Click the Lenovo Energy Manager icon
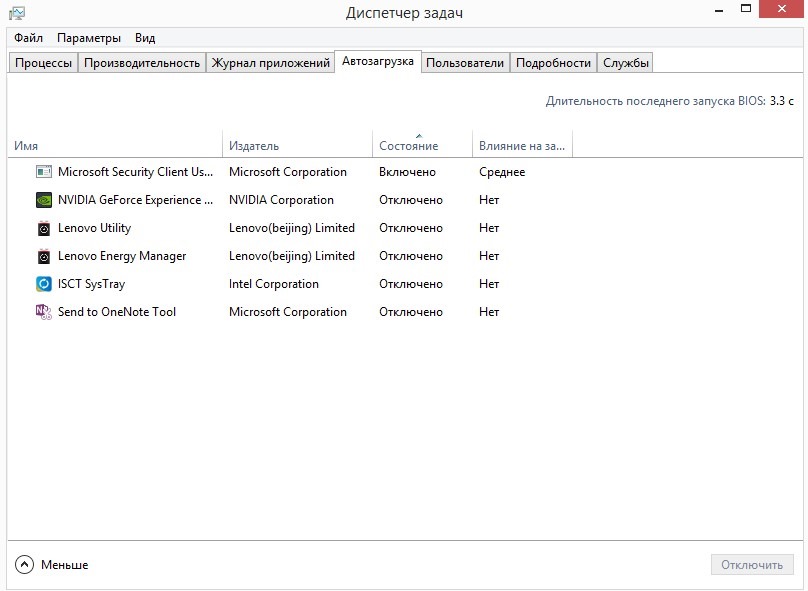Screen dimensions: 808x591 pos(44,256)
